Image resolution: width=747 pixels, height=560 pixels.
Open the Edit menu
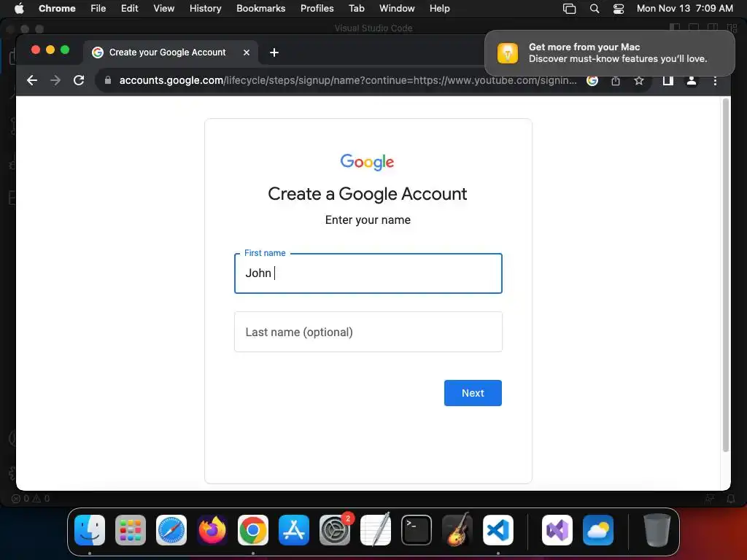[129, 8]
